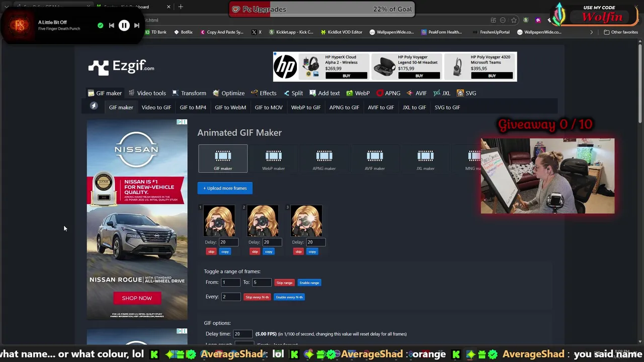Open the Copy And Paste Sy... bookmark
The image size is (644, 362).
click(x=221, y=32)
